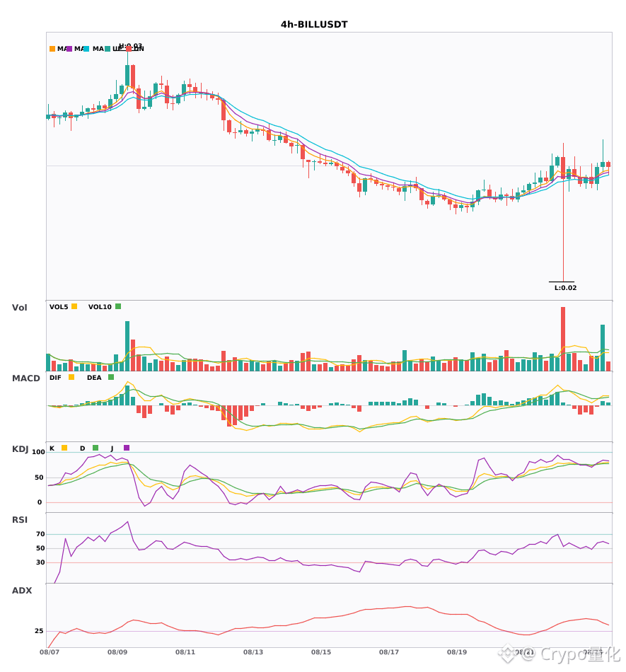Click the 25 axis value in ADX panel
Image resolution: width=626 pixels, height=672 pixels.
(x=39, y=631)
